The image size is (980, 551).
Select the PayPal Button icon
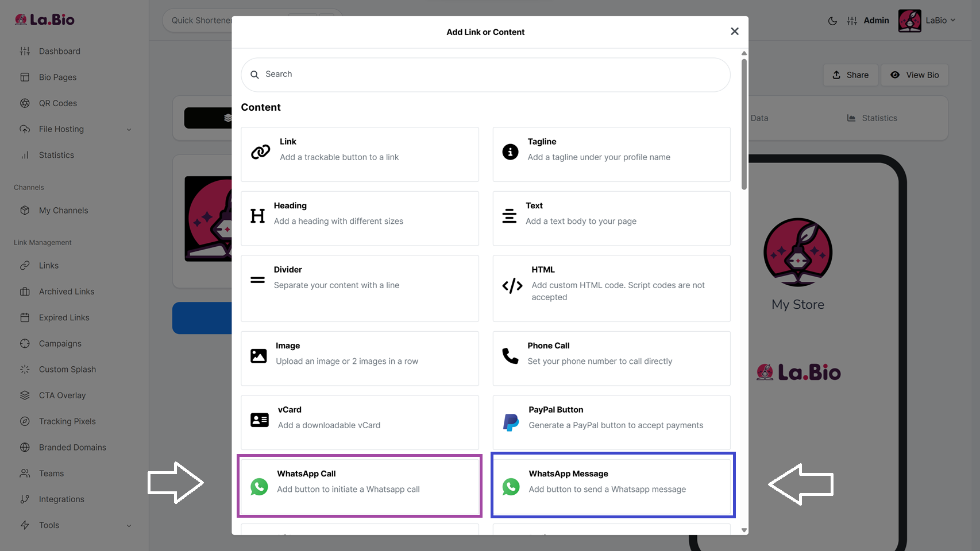click(511, 422)
